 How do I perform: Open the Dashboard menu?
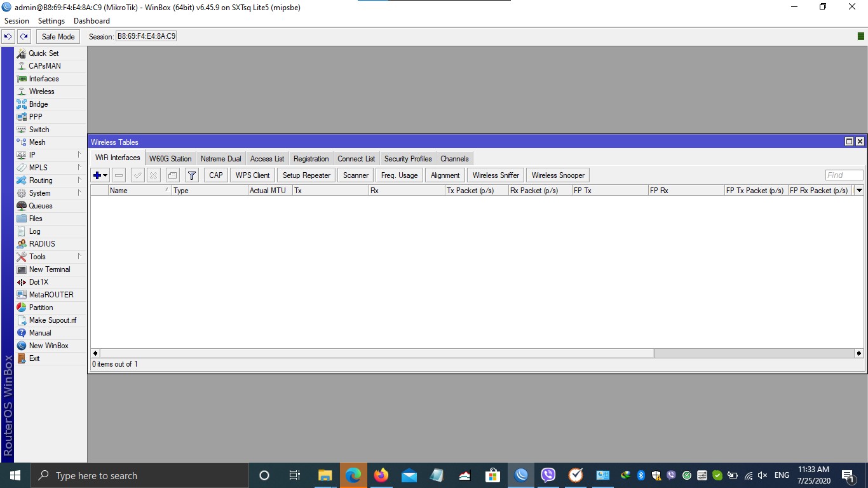(92, 21)
